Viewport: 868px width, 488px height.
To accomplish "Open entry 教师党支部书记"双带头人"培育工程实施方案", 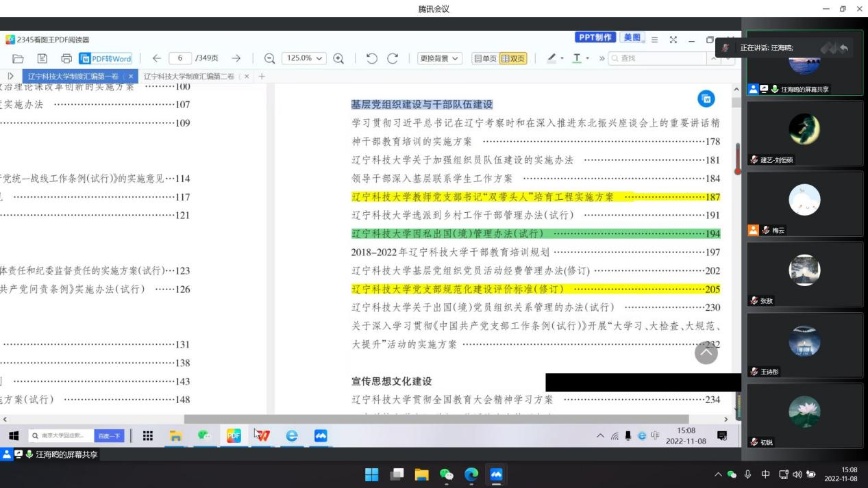I will (x=536, y=196).
